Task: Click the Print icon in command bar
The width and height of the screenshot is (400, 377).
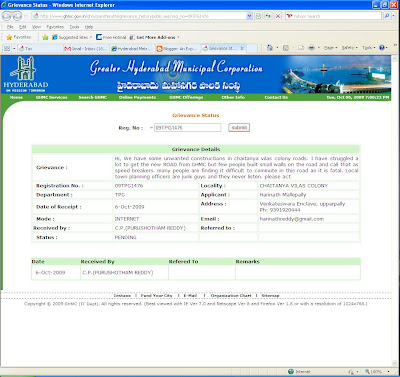Action: pyautogui.click(x=311, y=48)
